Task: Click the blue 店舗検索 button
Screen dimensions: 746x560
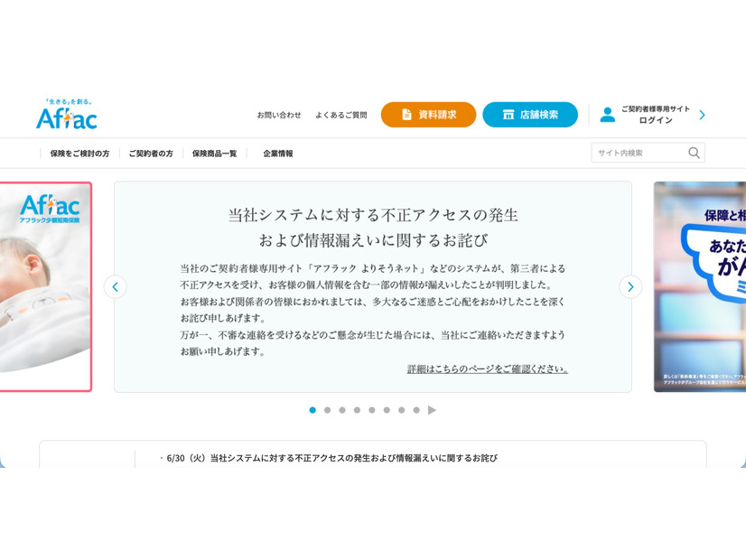Action: [530, 115]
